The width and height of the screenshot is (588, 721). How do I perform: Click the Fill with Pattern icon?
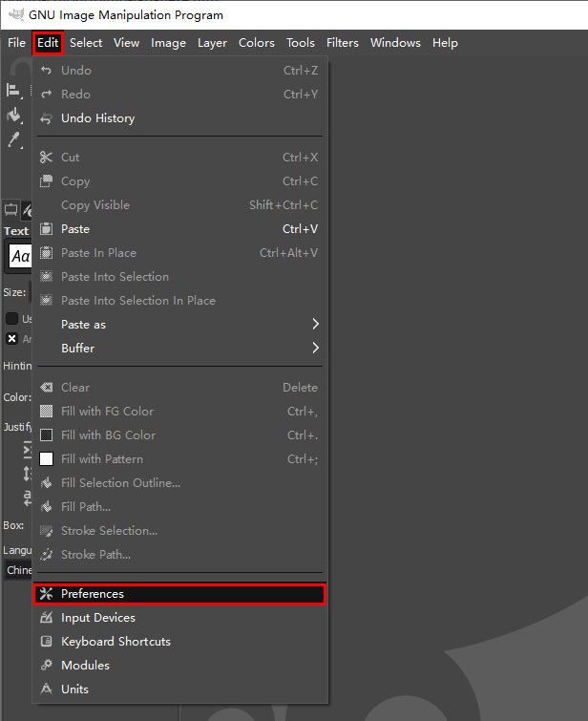[46, 459]
